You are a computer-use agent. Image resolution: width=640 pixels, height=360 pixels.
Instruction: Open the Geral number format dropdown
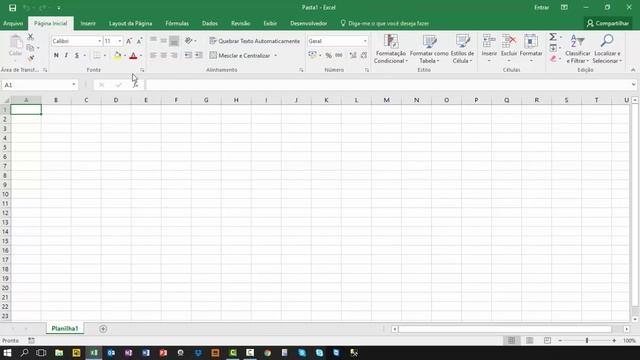pyautogui.click(x=365, y=41)
